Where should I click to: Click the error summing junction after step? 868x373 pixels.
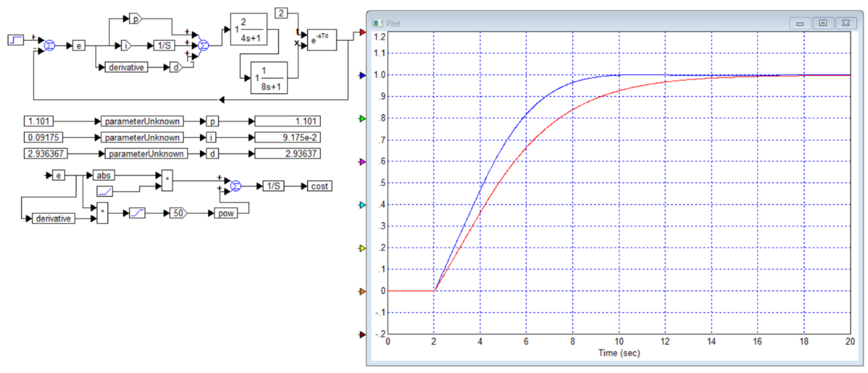pyautogui.click(x=50, y=45)
